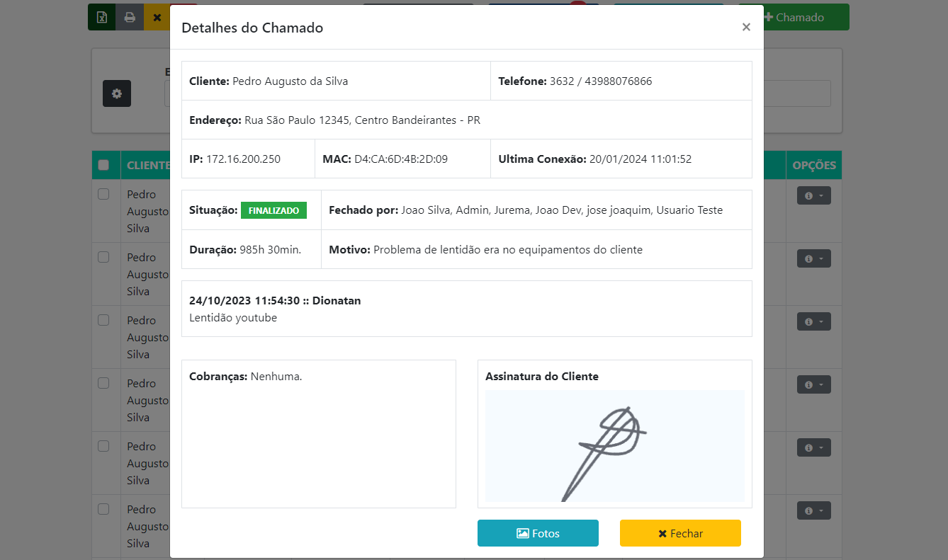Select Pedro Augusto Silva in the second row
The image size is (948, 560).
(x=103, y=257)
